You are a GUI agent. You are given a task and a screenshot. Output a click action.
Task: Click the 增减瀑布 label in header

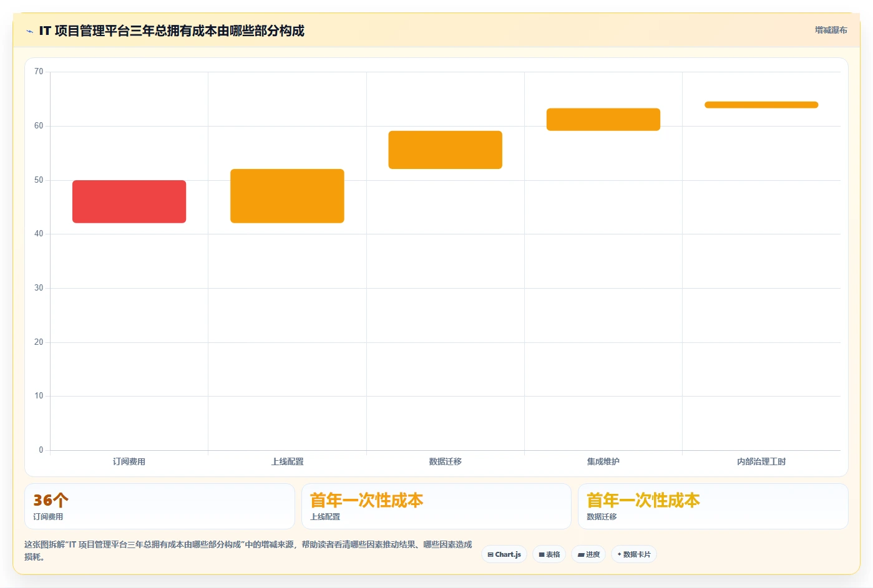point(831,30)
